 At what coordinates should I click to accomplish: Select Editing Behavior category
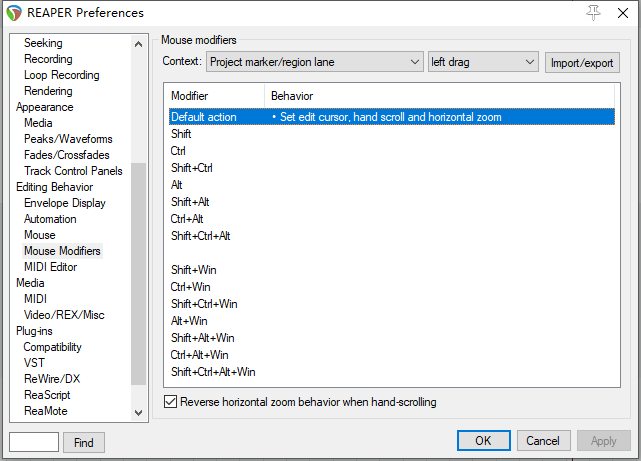click(x=54, y=187)
